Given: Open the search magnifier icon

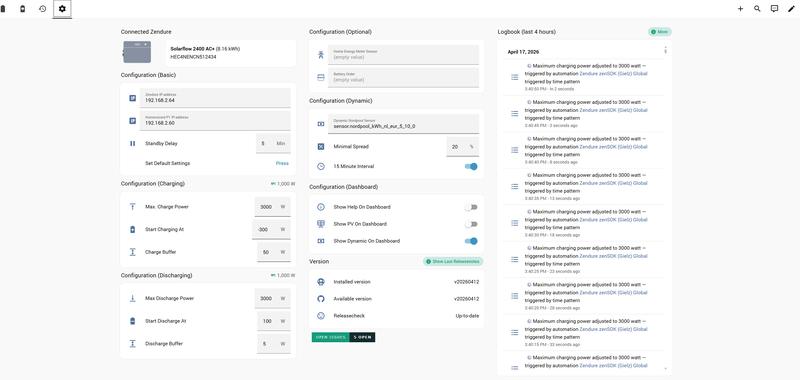Looking at the screenshot, I should click(x=757, y=9).
